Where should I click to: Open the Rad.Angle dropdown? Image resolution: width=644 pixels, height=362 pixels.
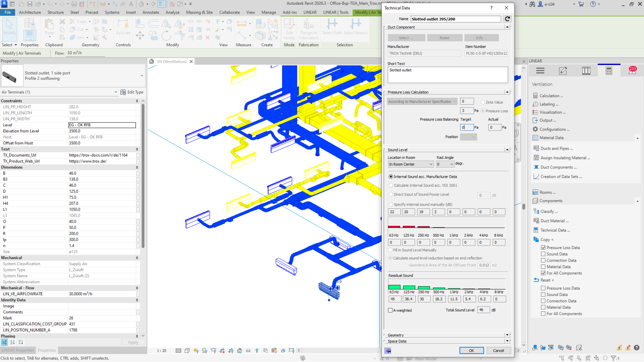click(445, 164)
